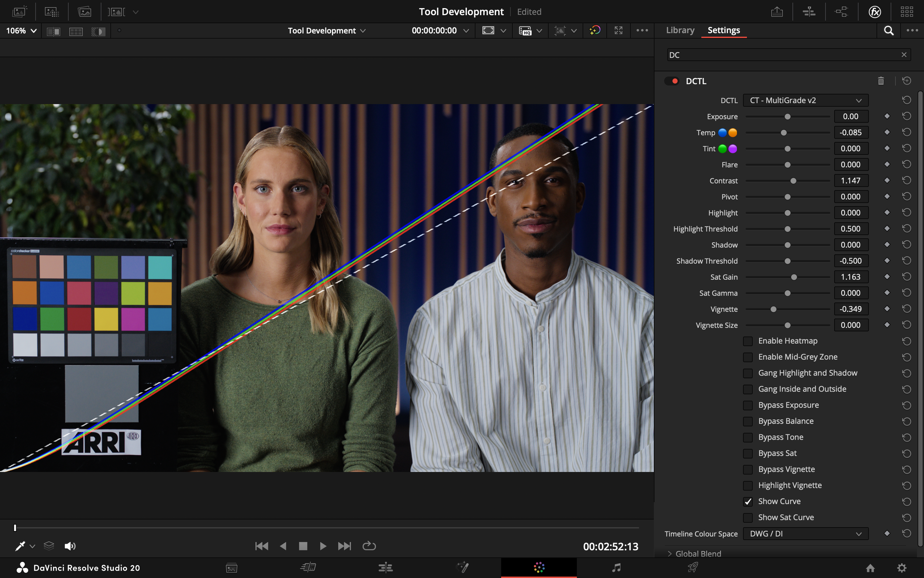Mute audio with speaker icon
The width and height of the screenshot is (924, 578).
[x=70, y=546]
